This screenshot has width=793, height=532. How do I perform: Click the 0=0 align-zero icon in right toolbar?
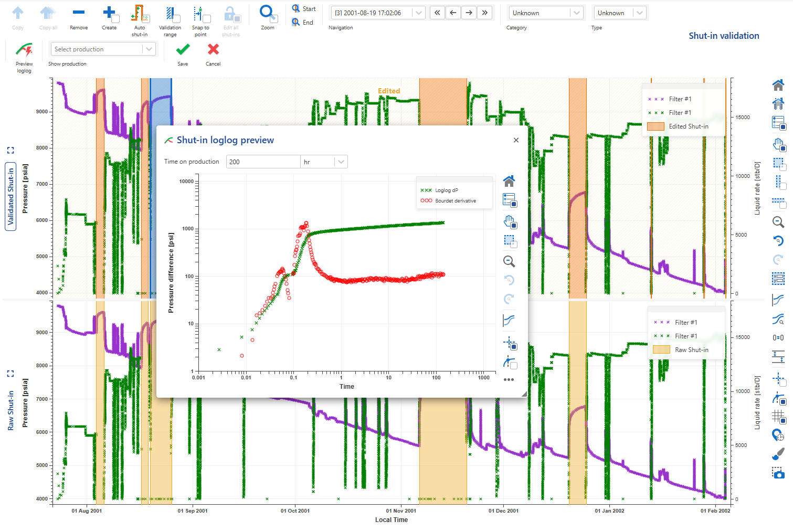pos(778,338)
